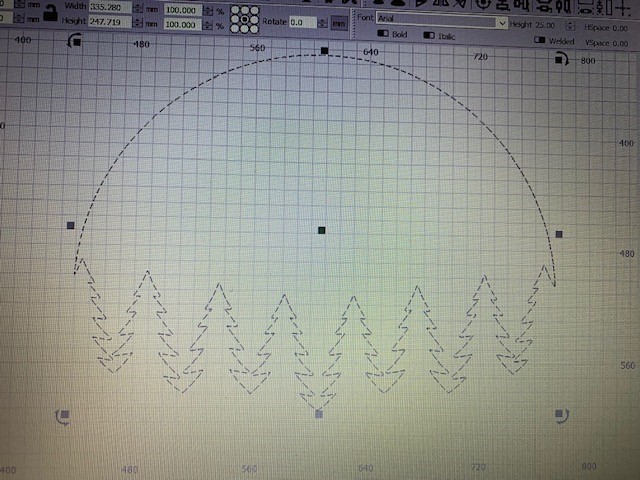640x480 pixels.
Task: Click the Width value stepper arrows
Action: coord(138,8)
